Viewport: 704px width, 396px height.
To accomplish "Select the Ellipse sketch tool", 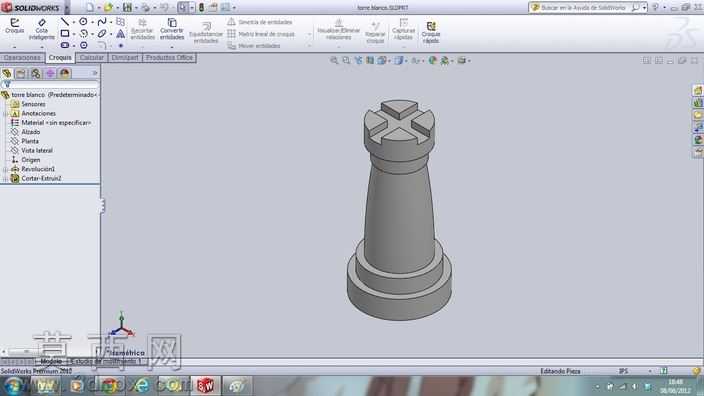I will pos(102,33).
